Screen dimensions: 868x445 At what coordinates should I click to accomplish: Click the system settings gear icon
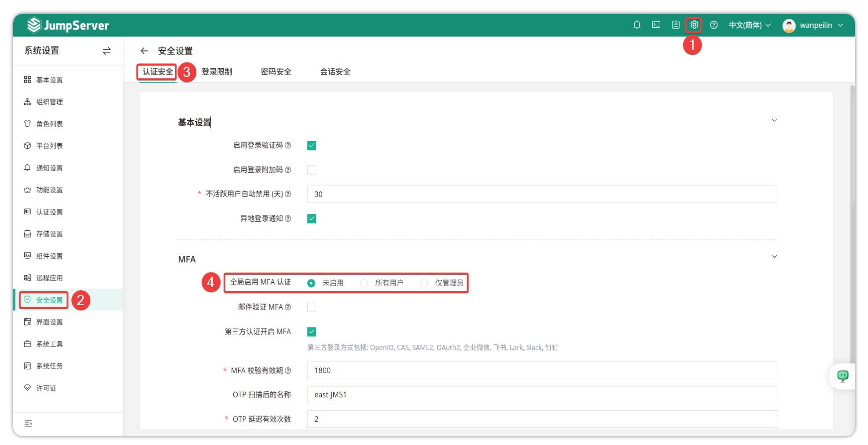coord(694,25)
